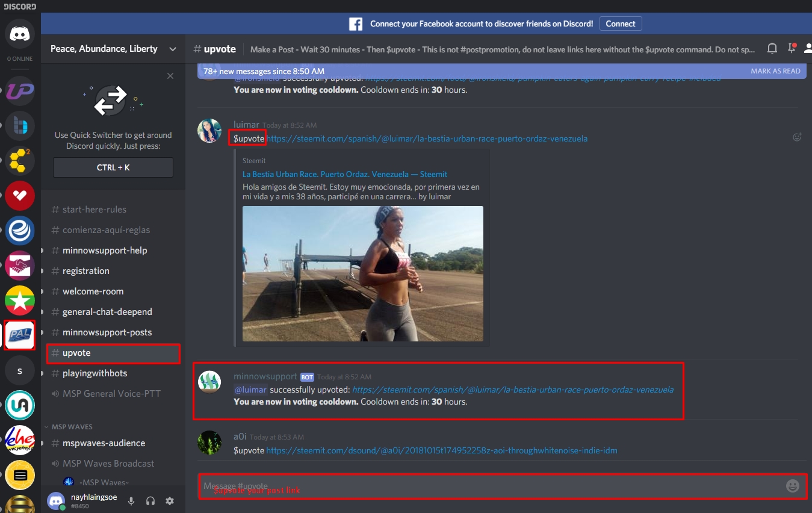Open luimar's steemit link in message
Image resolution: width=812 pixels, height=513 pixels.
click(427, 138)
